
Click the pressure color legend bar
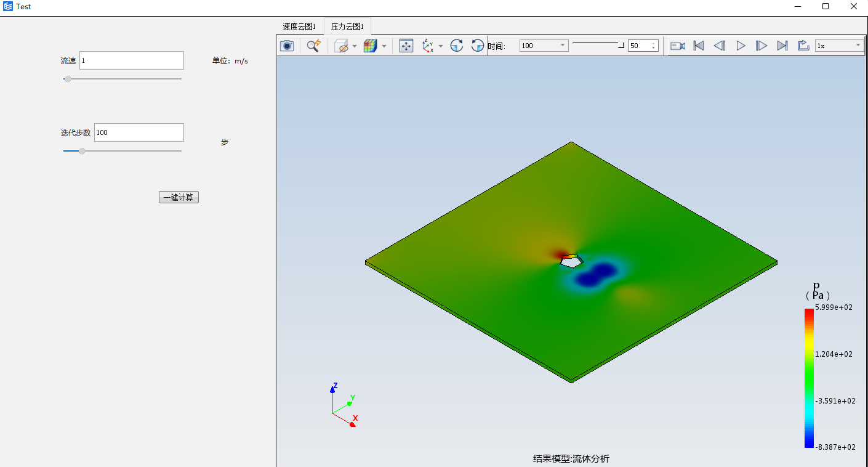(809, 378)
